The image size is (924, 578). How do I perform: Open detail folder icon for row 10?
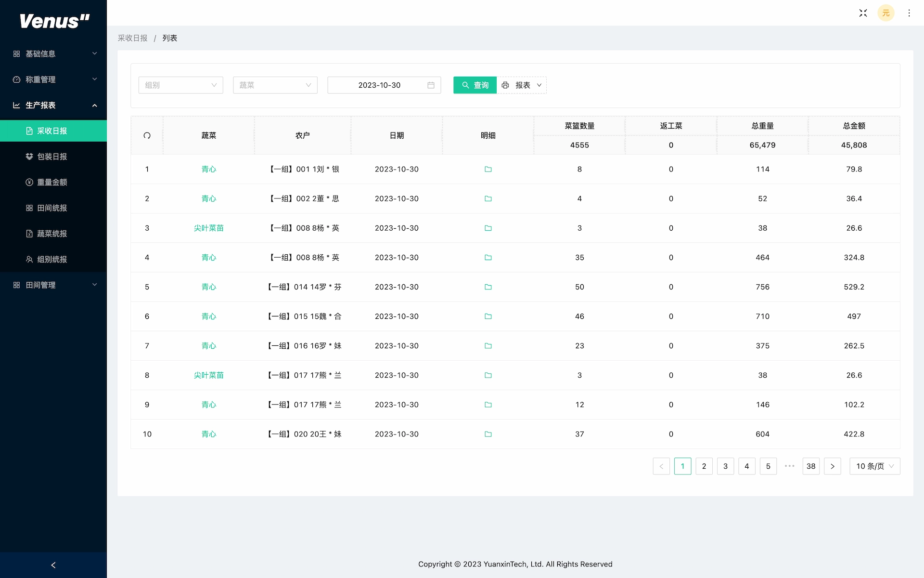point(488,434)
